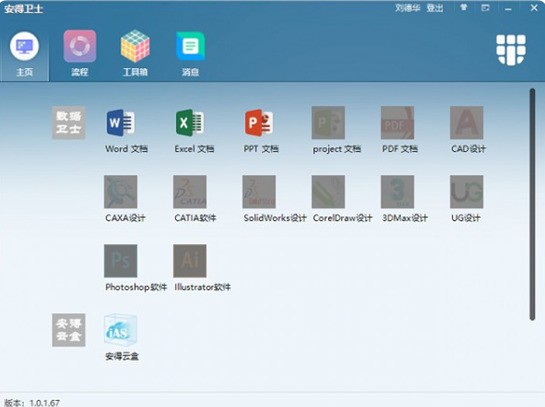Open the Excel 文档 icon
Screen dimensions: 545x407
(x=189, y=123)
